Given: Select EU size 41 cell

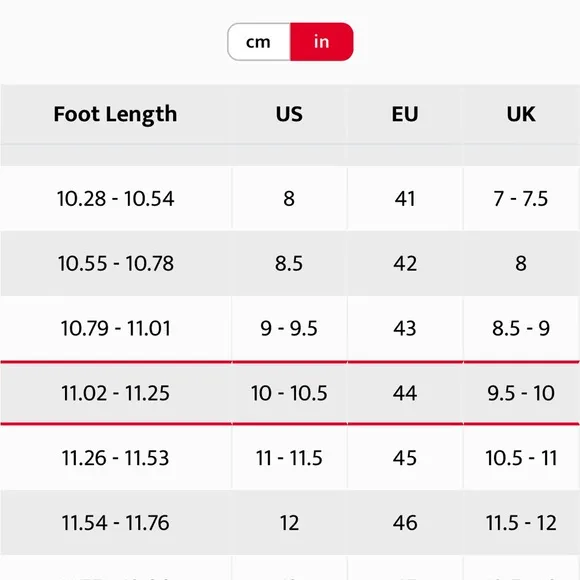Looking at the screenshot, I should tap(405, 199).
